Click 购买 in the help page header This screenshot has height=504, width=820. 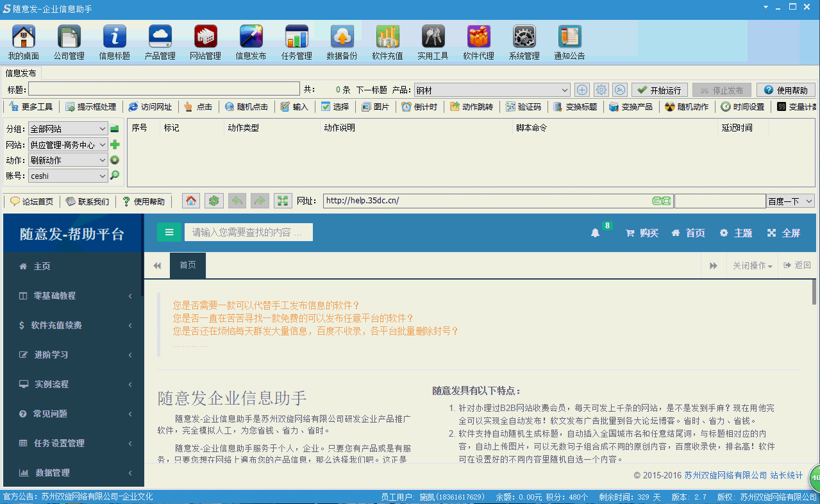[x=642, y=233]
